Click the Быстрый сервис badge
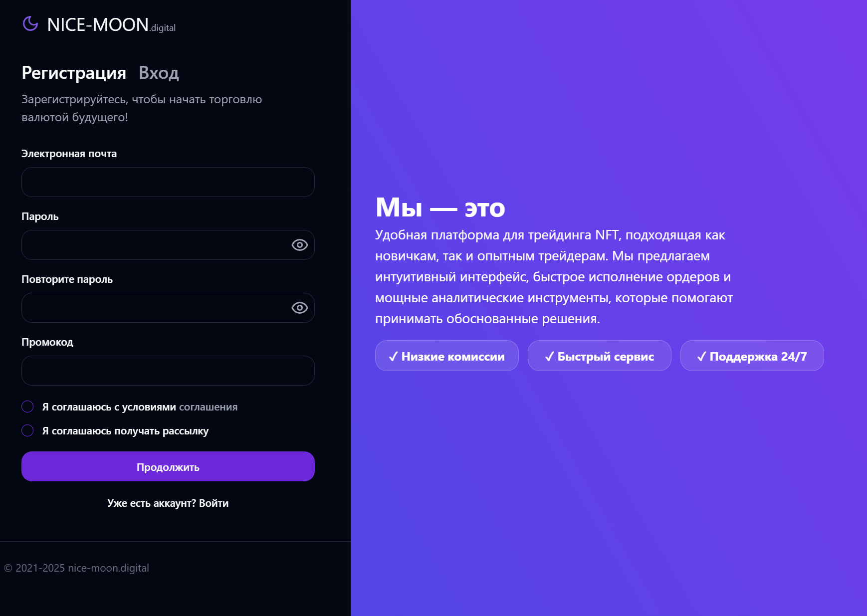The width and height of the screenshot is (867, 616). point(599,356)
